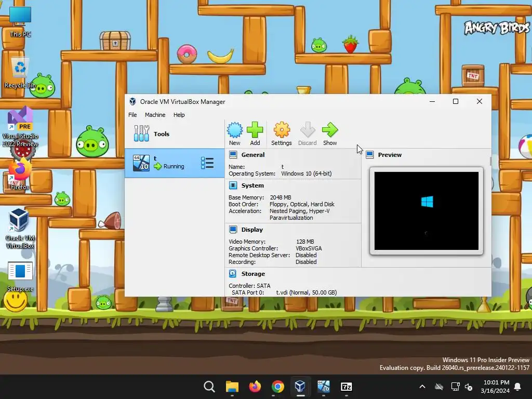Click the VirtualBox Manager title bar logo
This screenshot has width=532, height=399.
coord(132,101)
